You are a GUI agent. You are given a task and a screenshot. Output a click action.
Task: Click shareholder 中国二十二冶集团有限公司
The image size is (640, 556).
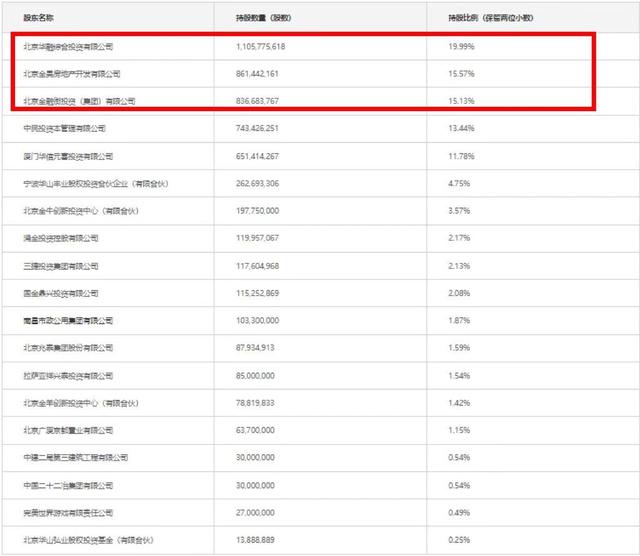coord(68,485)
